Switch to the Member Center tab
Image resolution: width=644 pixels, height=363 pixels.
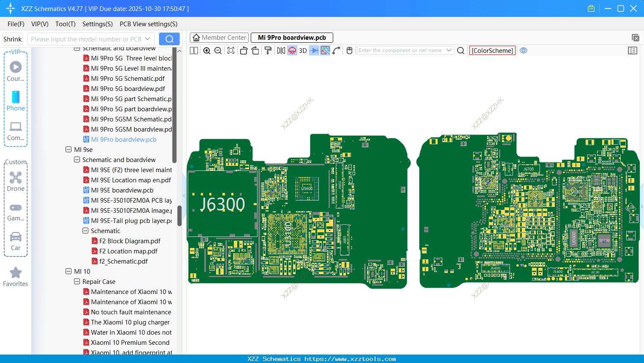tap(219, 38)
